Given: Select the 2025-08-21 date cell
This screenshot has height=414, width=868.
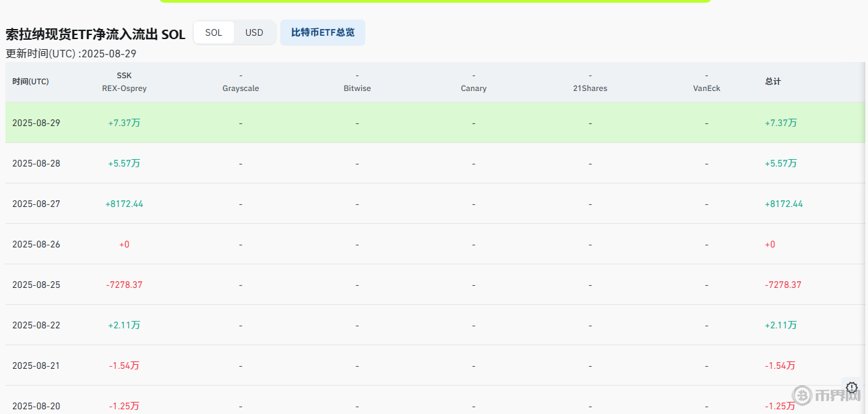Looking at the screenshot, I should click(36, 365).
